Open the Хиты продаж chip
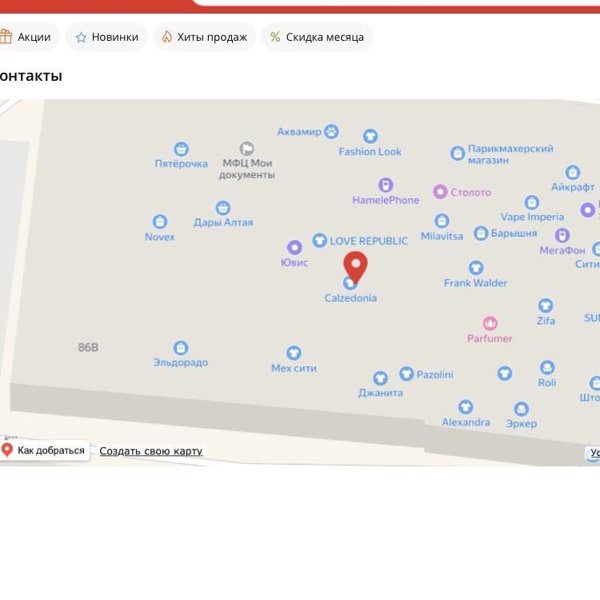 204,37
